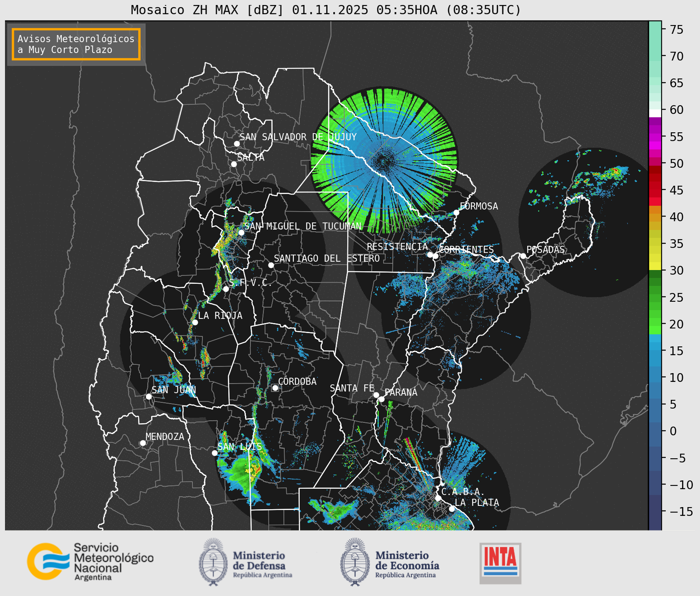Viewport: 700px width, 596px height.
Task: Click the SAN LUIS city marker
Action: tap(215, 453)
